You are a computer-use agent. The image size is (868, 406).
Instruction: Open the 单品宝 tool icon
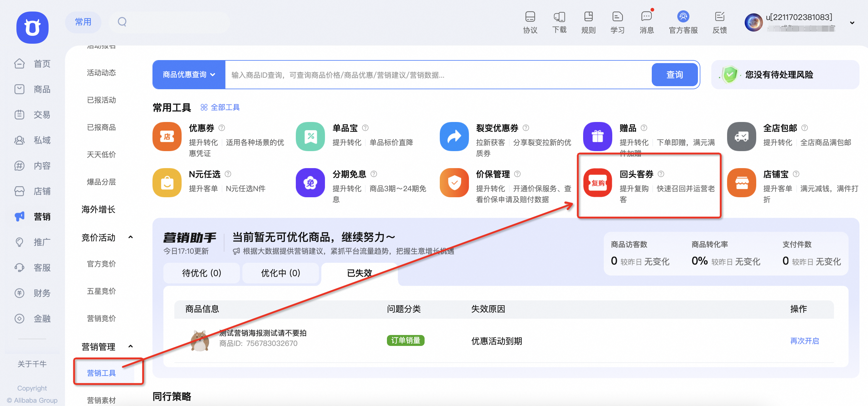(x=310, y=136)
